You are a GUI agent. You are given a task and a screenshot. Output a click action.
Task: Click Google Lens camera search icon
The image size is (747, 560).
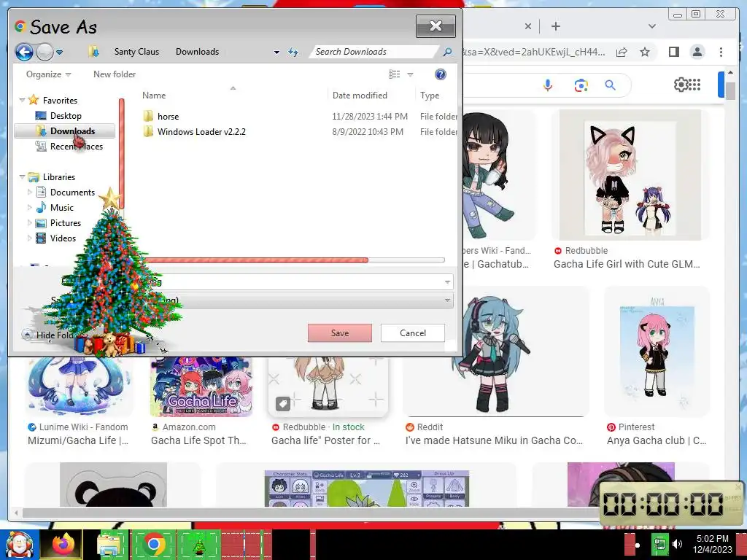pos(581,85)
